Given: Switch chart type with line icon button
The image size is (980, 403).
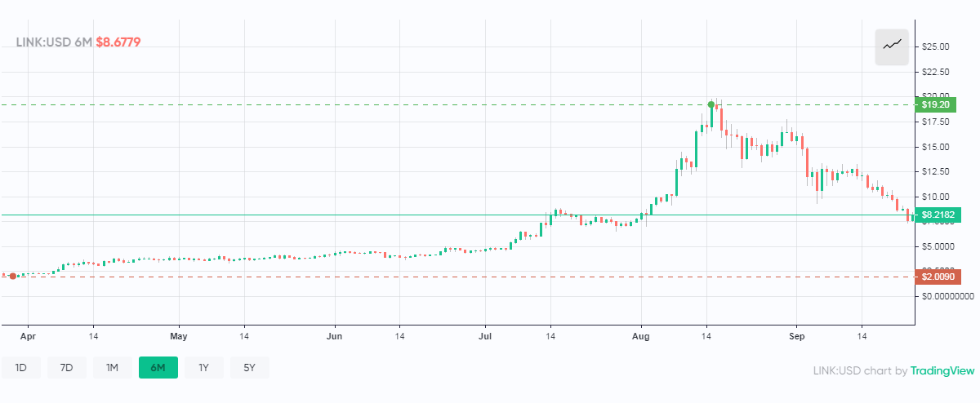Looking at the screenshot, I should pyautogui.click(x=892, y=46).
